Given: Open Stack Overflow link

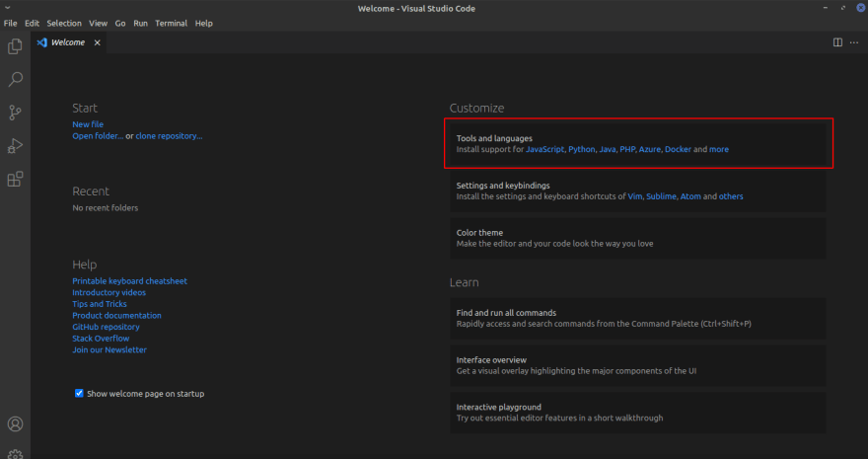Looking at the screenshot, I should tap(101, 339).
